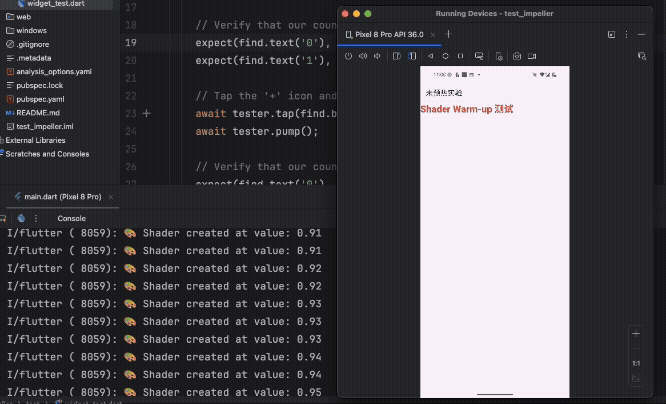This screenshot has height=404, width=666.
Task: Open README.md in the project tree
Action: (33, 113)
